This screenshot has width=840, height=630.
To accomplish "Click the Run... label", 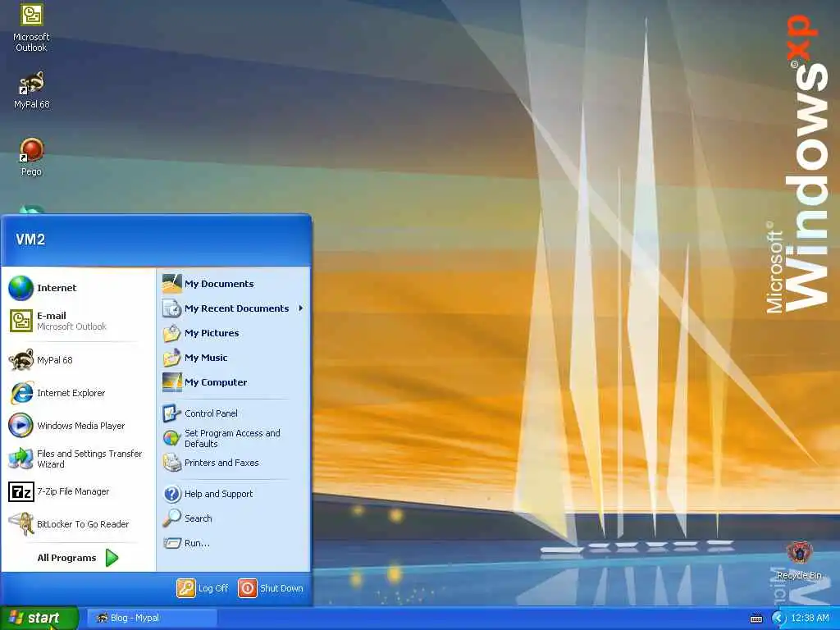I will [197, 543].
